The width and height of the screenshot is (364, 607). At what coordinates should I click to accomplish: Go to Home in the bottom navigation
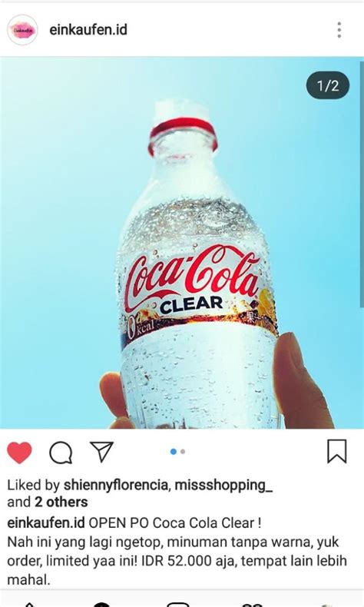[29, 604]
